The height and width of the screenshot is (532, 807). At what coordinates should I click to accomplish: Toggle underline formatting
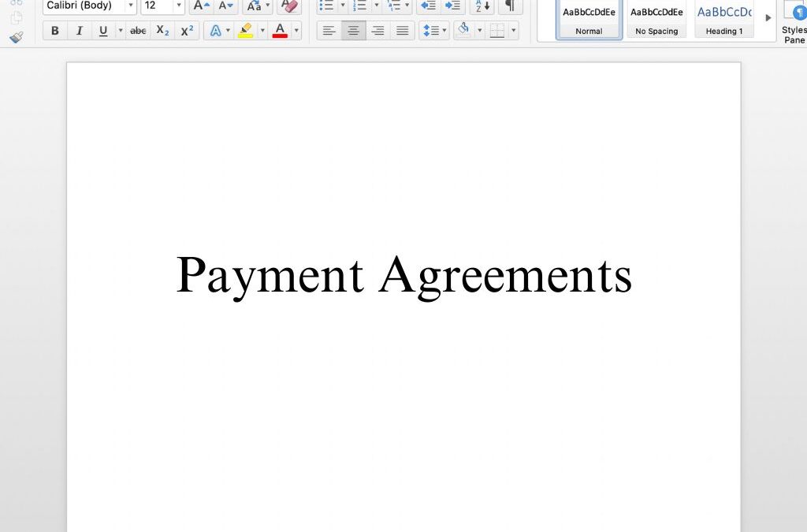pyautogui.click(x=103, y=31)
